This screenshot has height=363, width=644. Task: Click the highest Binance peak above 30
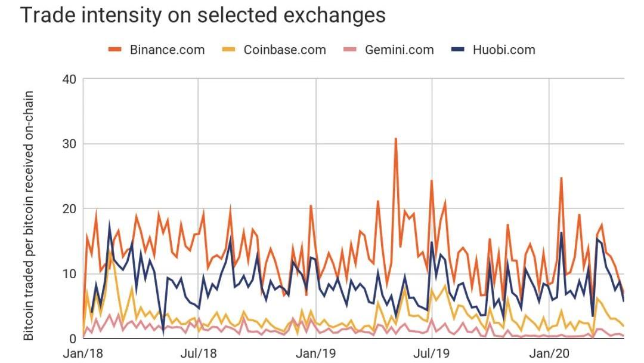pyautogui.click(x=395, y=139)
